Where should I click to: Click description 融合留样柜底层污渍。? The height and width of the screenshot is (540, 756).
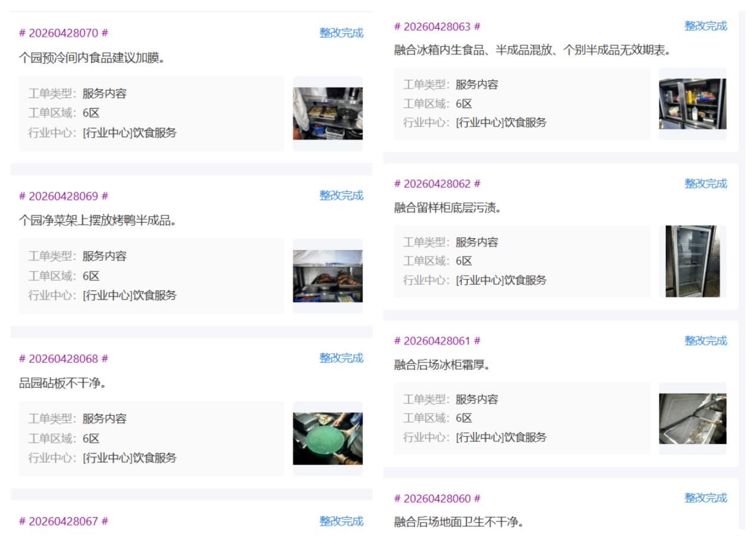(x=448, y=208)
